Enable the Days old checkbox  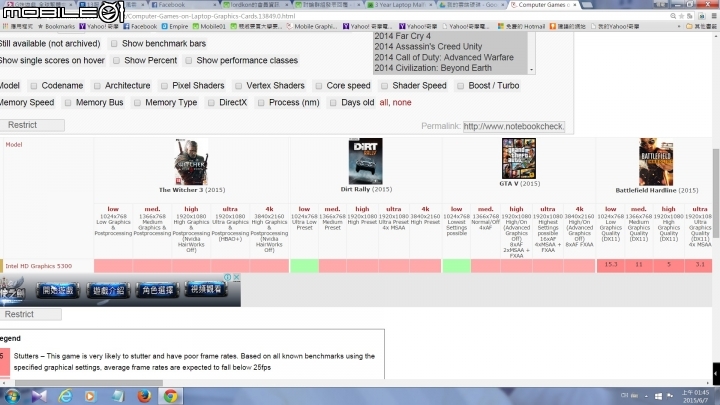(x=333, y=103)
